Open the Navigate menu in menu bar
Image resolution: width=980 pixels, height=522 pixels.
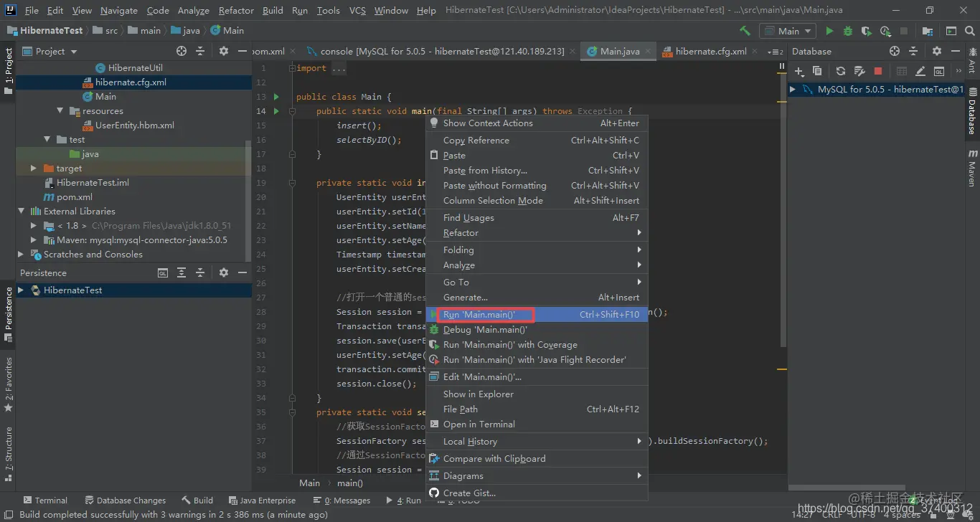pyautogui.click(x=119, y=11)
